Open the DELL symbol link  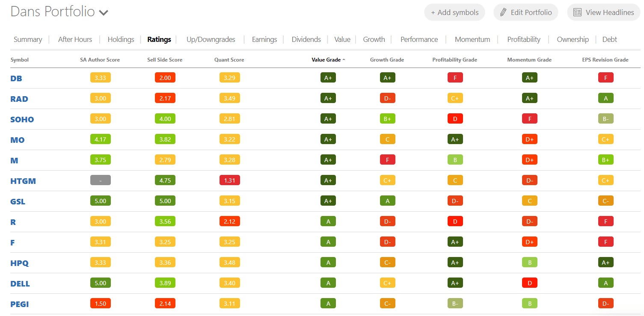20,284
